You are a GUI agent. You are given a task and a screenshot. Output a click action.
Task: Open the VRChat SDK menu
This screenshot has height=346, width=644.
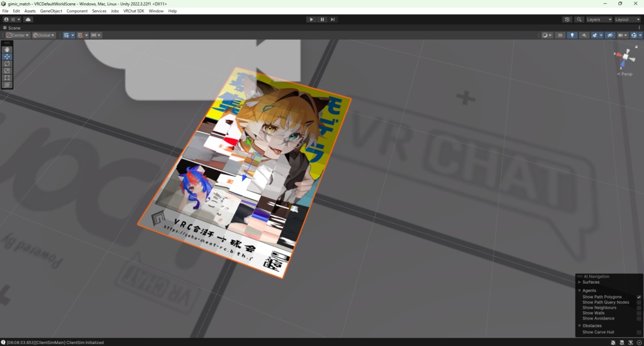tap(133, 11)
